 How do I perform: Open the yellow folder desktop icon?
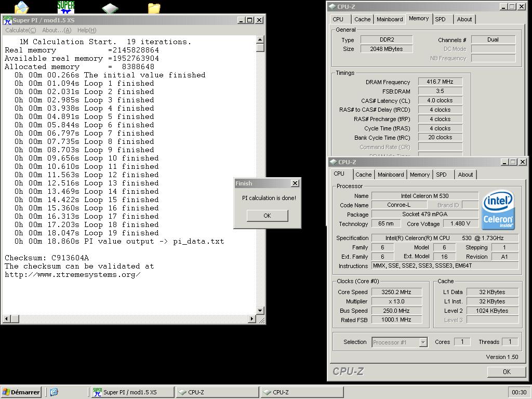(x=154, y=8)
